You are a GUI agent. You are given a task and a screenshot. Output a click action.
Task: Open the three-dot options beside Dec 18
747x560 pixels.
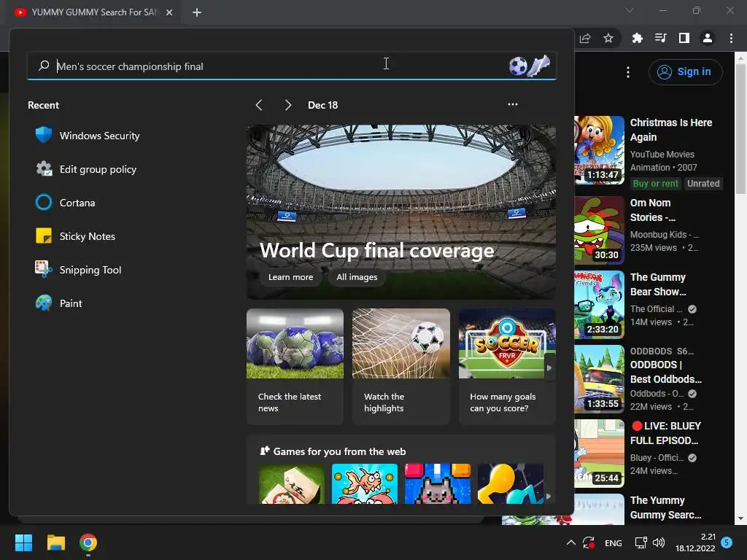(x=513, y=104)
